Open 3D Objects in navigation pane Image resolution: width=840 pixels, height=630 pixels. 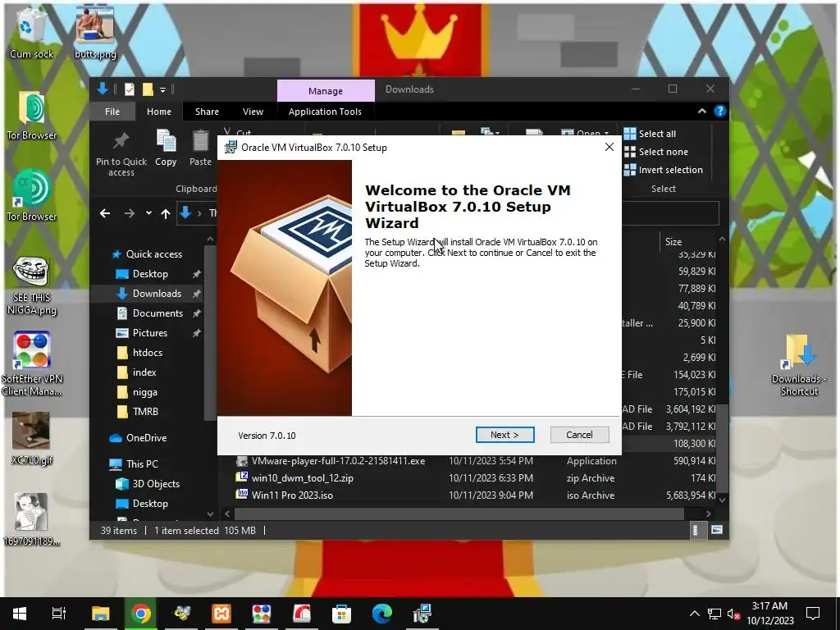(x=155, y=484)
